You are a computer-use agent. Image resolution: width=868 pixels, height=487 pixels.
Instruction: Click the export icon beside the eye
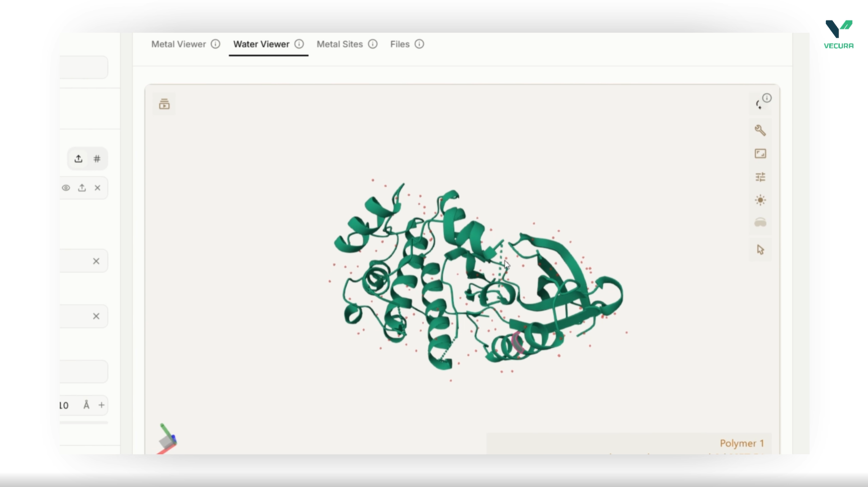coord(82,188)
